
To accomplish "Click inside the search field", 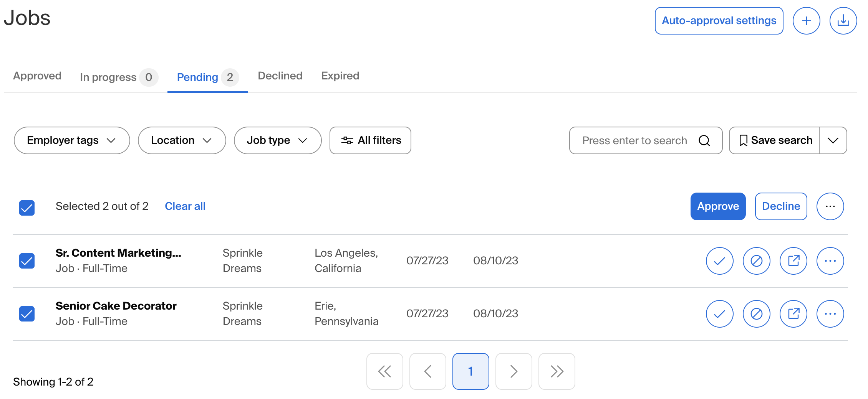I will pos(634,140).
